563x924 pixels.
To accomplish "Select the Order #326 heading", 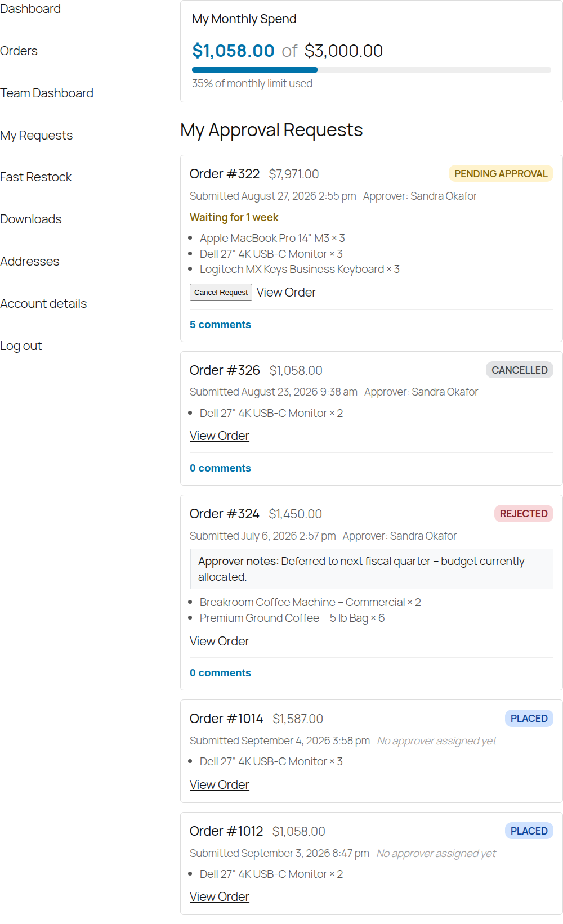I will click(x=225, y=370).
